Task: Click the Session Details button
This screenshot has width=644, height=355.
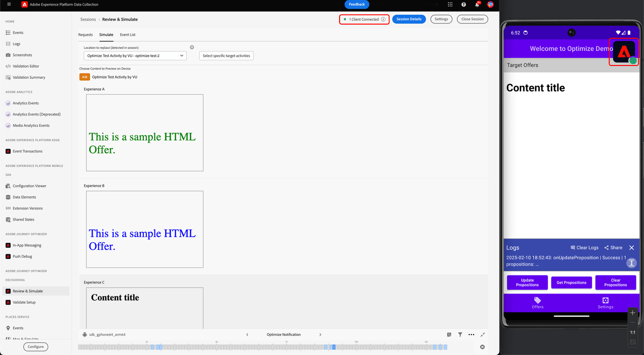Action: click(409, 19)
